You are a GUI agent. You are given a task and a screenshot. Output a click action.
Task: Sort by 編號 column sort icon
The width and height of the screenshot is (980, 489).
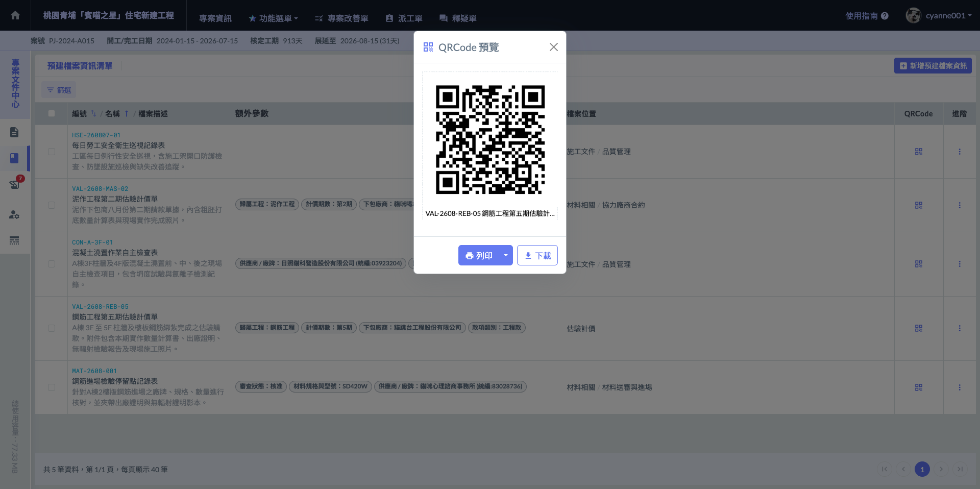93,113
